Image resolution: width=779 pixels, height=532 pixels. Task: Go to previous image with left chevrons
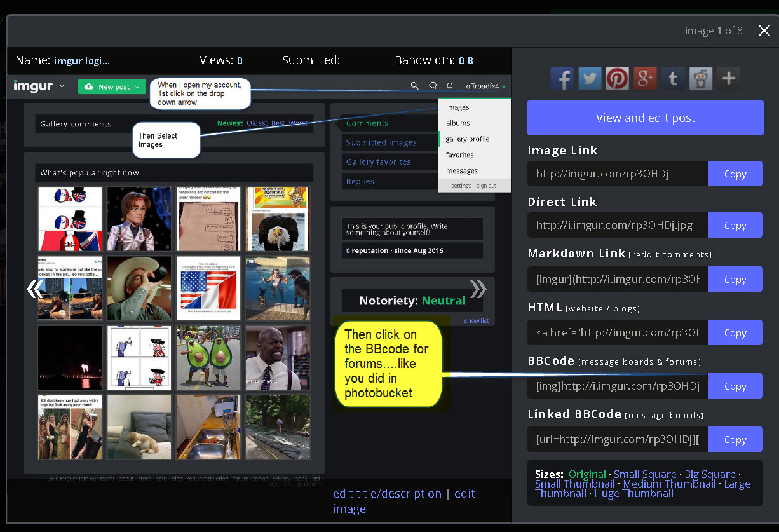point(35,290)
